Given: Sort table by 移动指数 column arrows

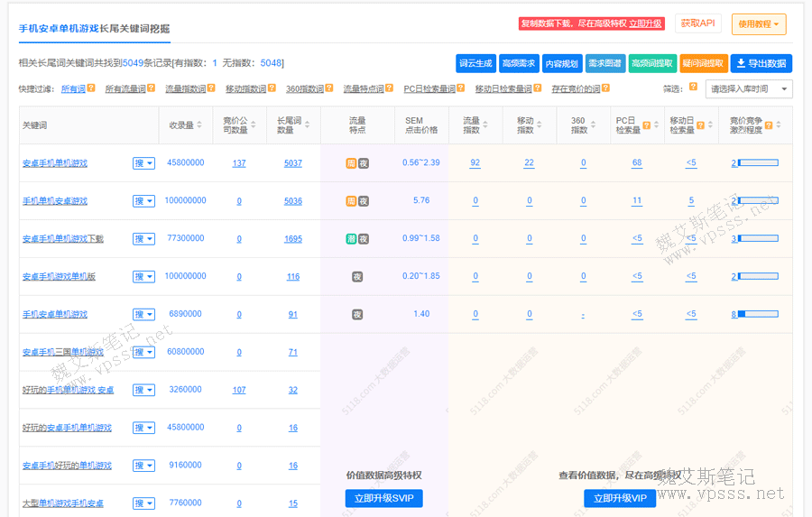Looking at the screenshot, I should click(x=540, y=125).
